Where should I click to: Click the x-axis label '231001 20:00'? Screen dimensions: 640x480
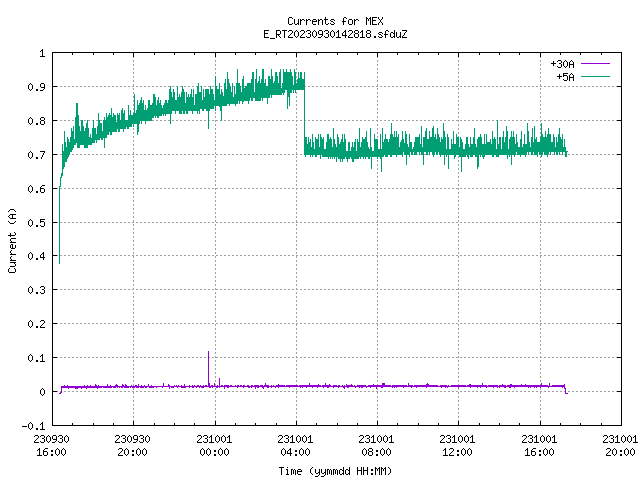tap(620, 445)
